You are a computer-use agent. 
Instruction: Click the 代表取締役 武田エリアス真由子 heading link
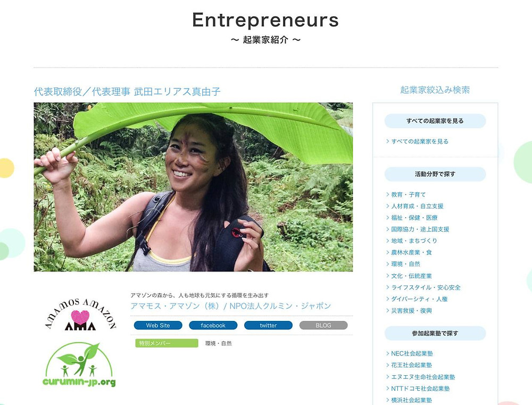pyautogui.click(x=127, y=92)
